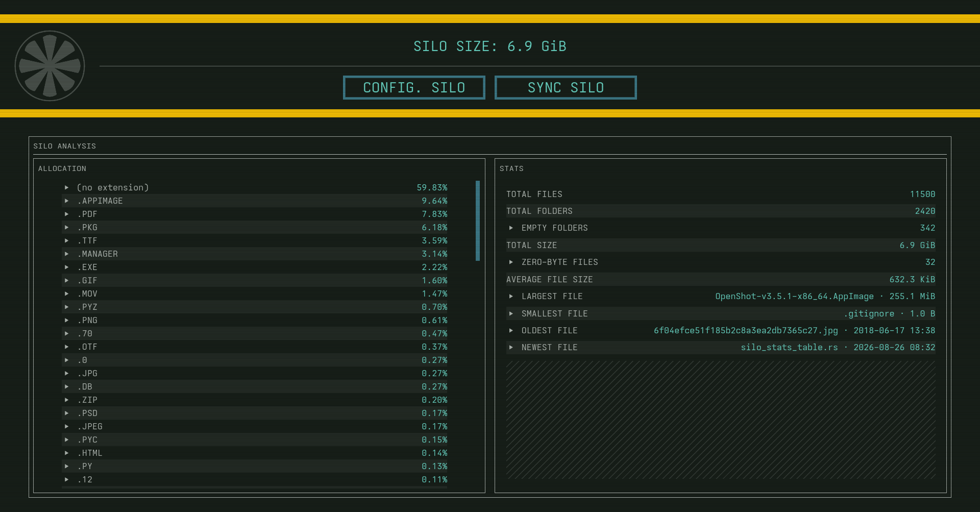This screenshot has width=980, height=512.
Task: Select the AVERAGE FILE SIZE label
Action: 549,279
